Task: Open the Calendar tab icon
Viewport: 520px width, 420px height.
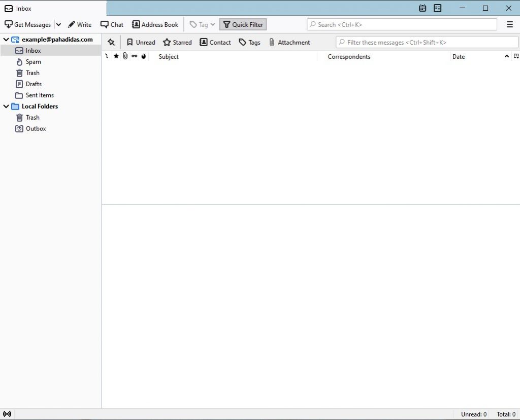Action: point(422,8)
